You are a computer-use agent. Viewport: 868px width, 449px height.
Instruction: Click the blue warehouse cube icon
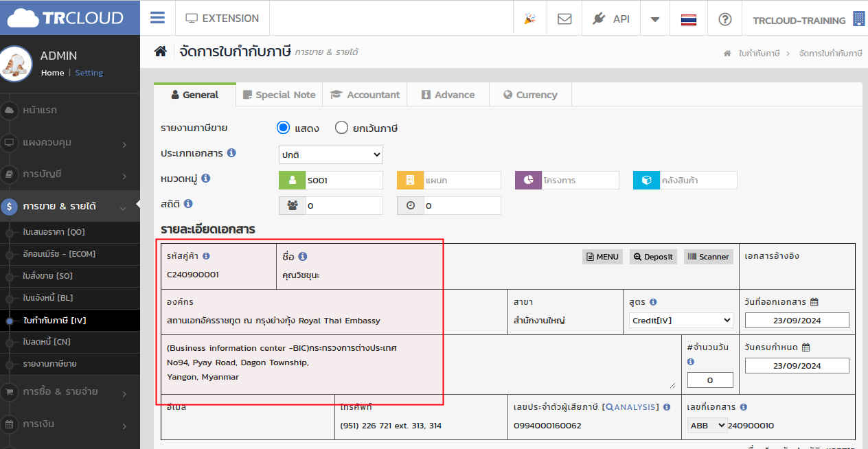[x=647, y=180]
